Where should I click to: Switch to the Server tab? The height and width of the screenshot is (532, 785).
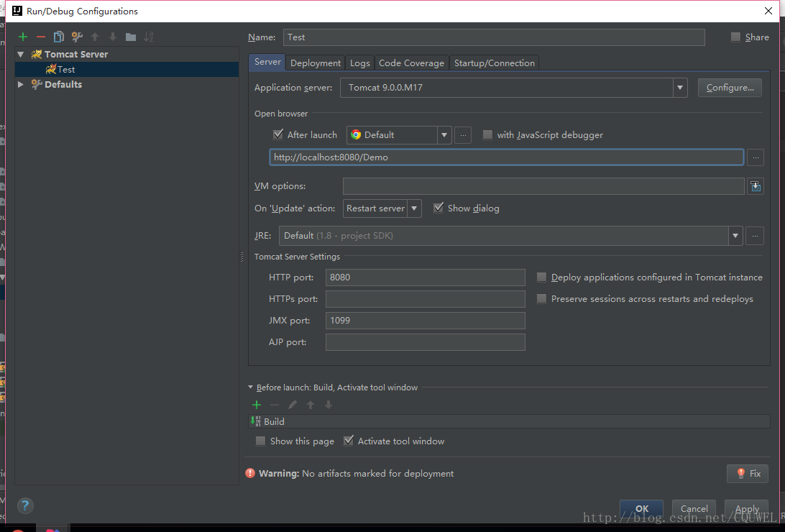point(267,62)
